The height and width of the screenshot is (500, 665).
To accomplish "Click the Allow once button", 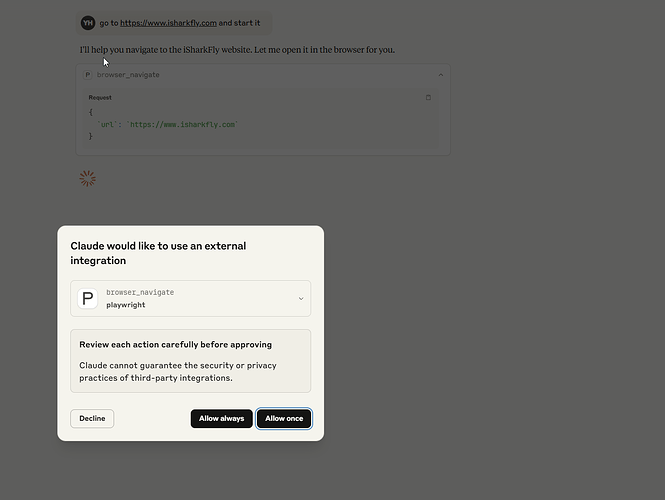I will [x=284, y=419].
